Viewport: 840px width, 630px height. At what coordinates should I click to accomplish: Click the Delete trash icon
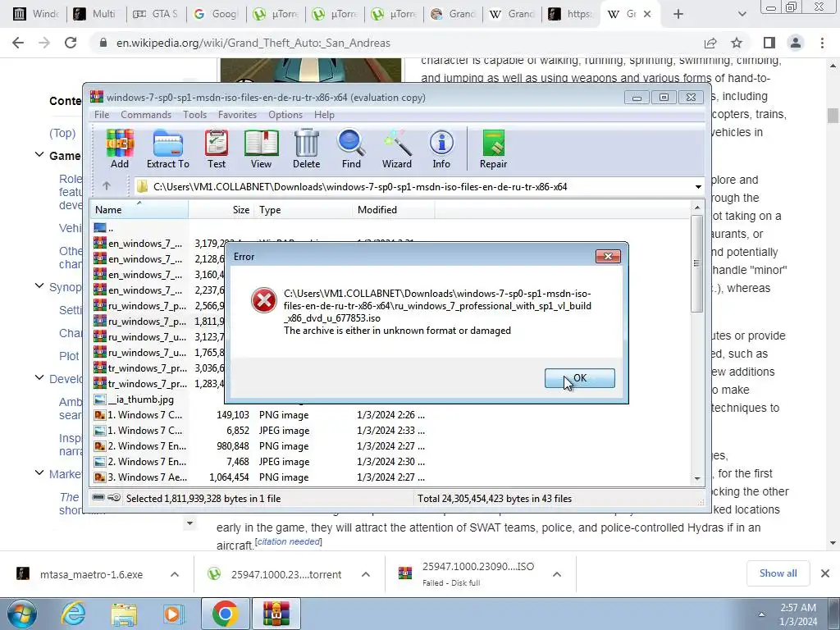pos(307,149)
